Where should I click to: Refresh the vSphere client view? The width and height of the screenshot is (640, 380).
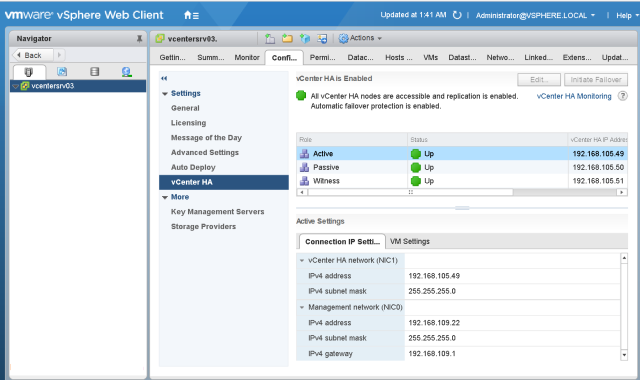(x=457, y=15)
